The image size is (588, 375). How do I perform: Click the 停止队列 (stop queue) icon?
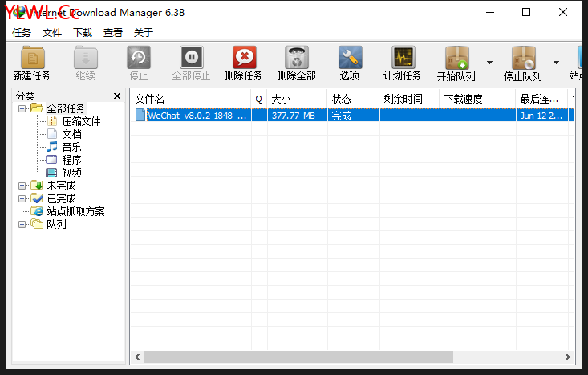523,58
